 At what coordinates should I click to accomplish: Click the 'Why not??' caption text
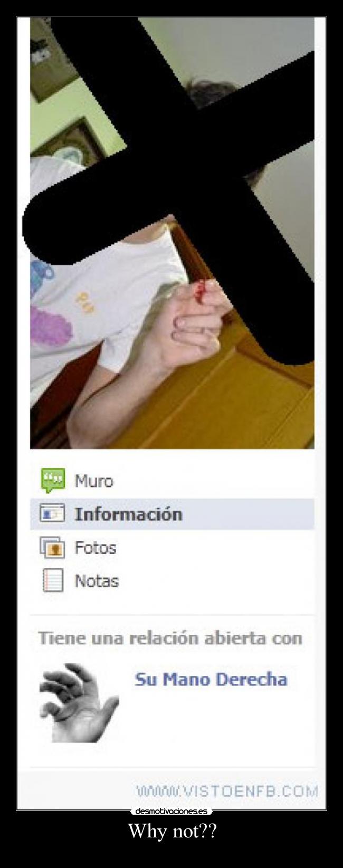[172, 833]
